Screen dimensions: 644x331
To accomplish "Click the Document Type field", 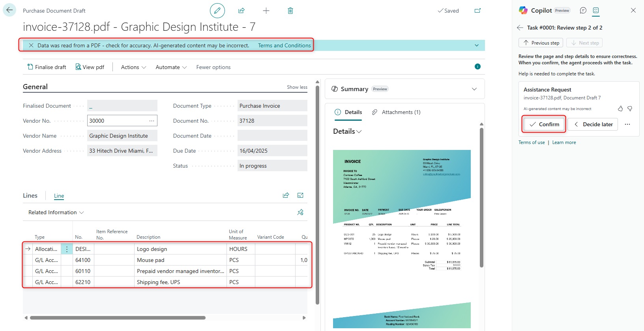I will click(x=272, y=106).
